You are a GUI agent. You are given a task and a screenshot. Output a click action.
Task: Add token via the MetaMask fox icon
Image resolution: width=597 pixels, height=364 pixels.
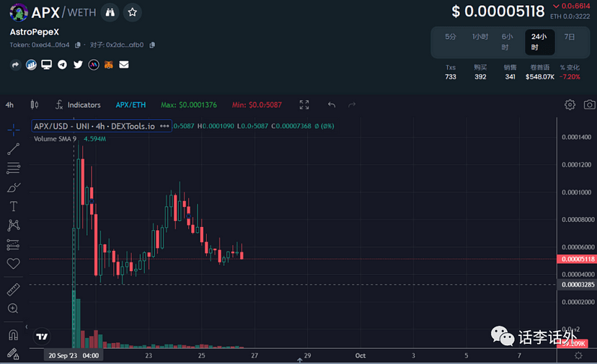pos(108,65)
